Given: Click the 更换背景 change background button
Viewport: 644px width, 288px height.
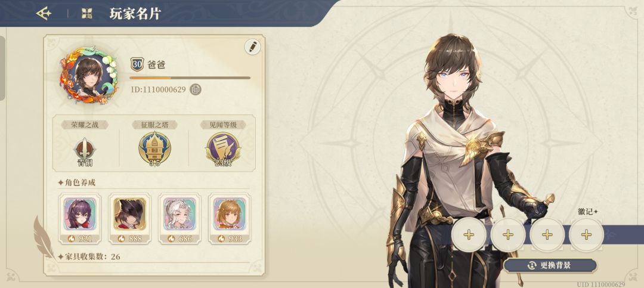Looking at the screenshot, I should pos(550,265).
